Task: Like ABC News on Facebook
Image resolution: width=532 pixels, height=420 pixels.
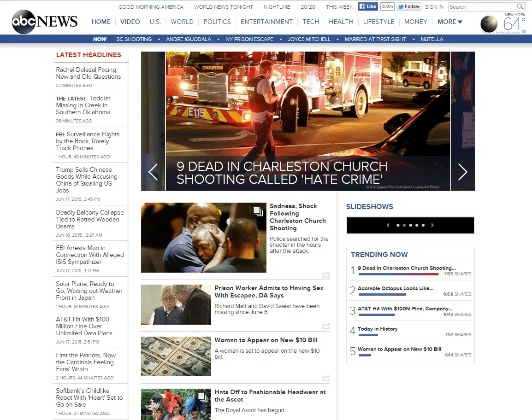Action: (x=368, y=6)
